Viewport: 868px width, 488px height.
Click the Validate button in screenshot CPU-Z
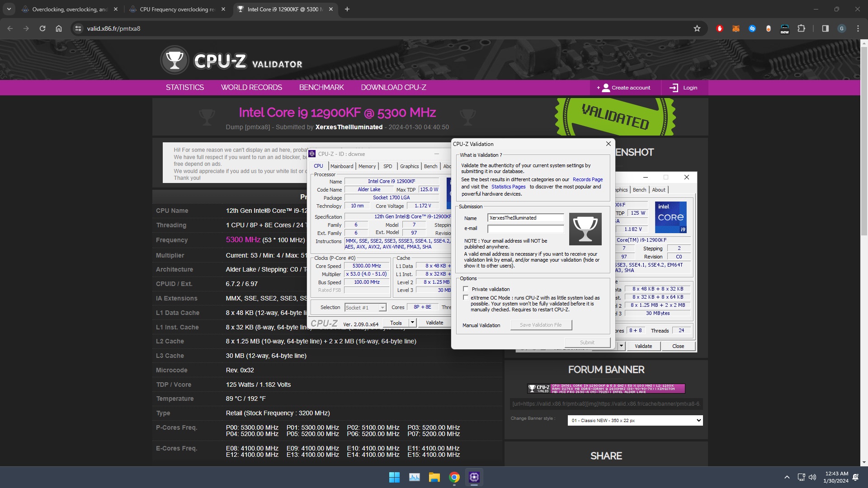[x=643, y=346]
